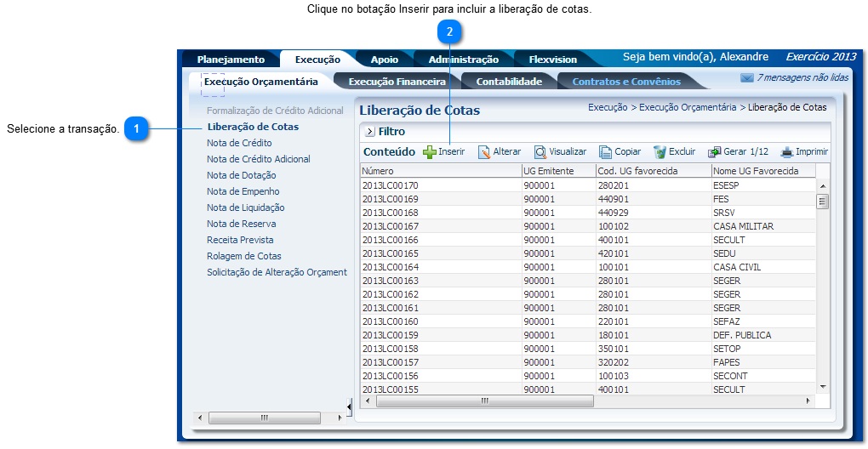Viewport: 868px width, 449px height.
Task: Click the Alterar edit icon
Action: 484,152
